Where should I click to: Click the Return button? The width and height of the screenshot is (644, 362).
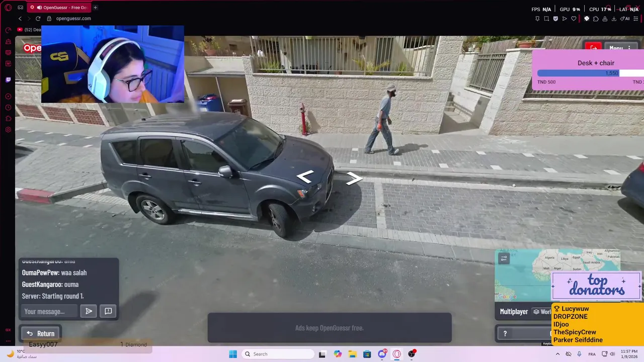(x=40, y=333)
